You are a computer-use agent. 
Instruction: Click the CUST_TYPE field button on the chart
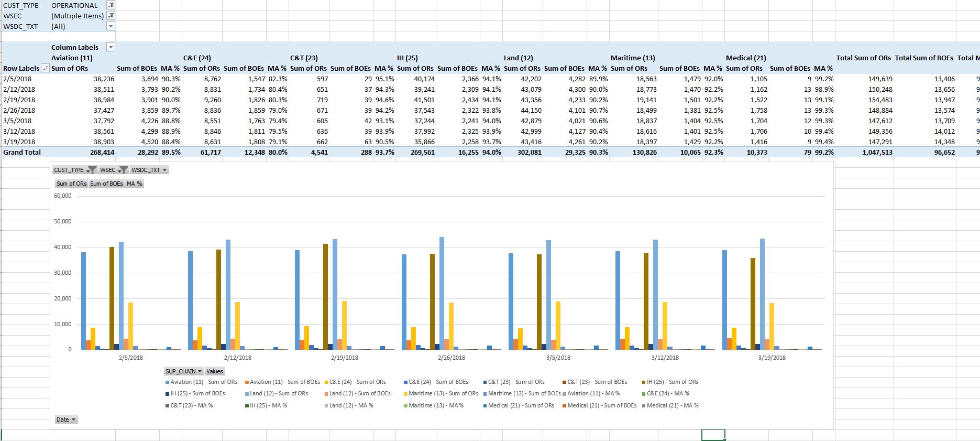pyautogui.click(x=75, y=170)
